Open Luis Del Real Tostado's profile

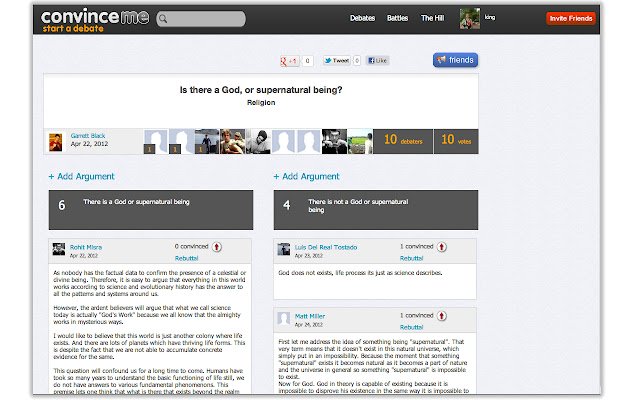[x=326, y=247]
